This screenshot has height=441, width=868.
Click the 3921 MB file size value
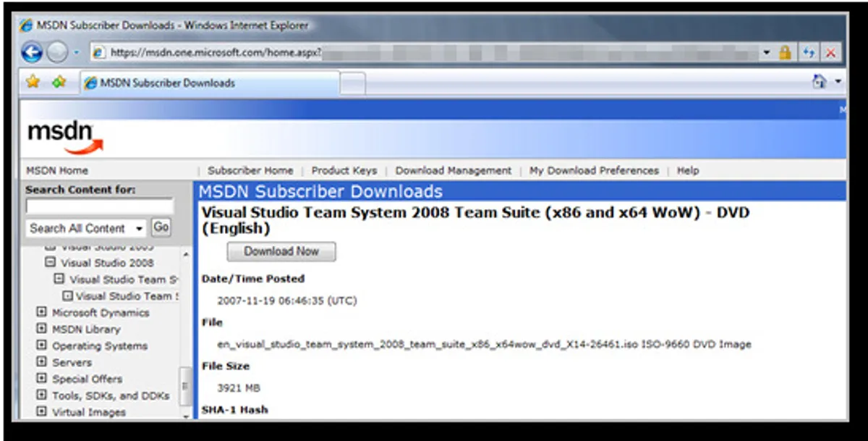239,387
